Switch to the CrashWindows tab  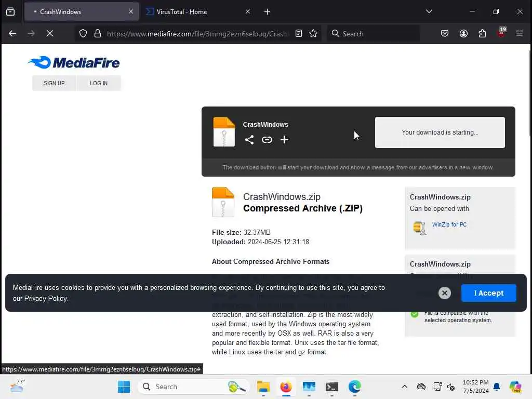tap(82, 12)
